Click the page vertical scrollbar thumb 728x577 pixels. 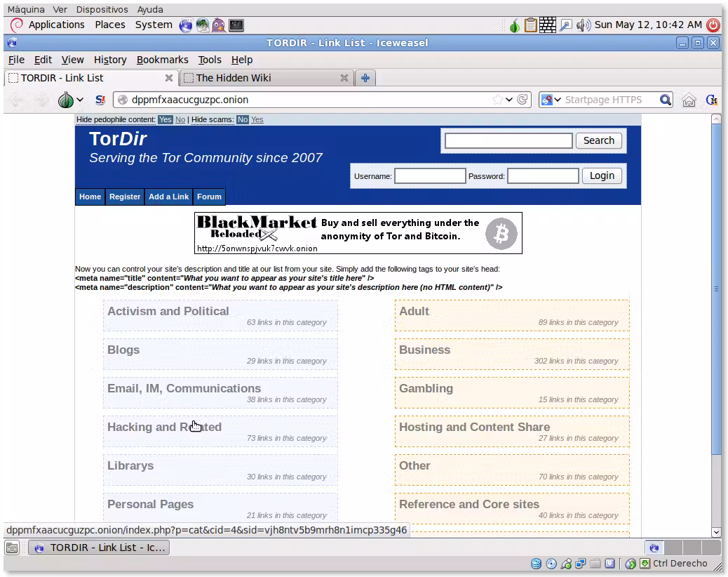(716, 290)
